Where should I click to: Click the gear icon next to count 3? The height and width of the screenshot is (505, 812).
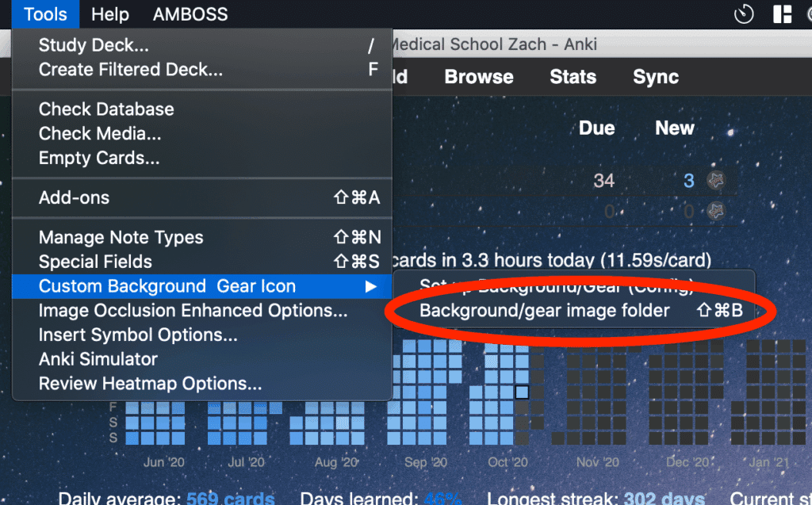pyautogui.click(x=716, y=180)
